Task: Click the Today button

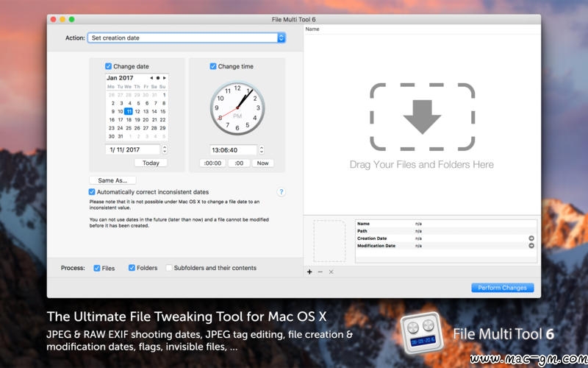Action: pos(151,163)
